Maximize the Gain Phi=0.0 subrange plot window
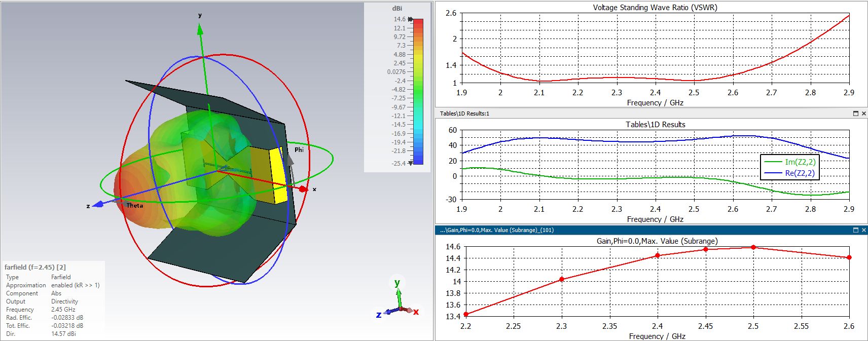The height and width of the screenshot is (341, 868). [x=856, y=230]
